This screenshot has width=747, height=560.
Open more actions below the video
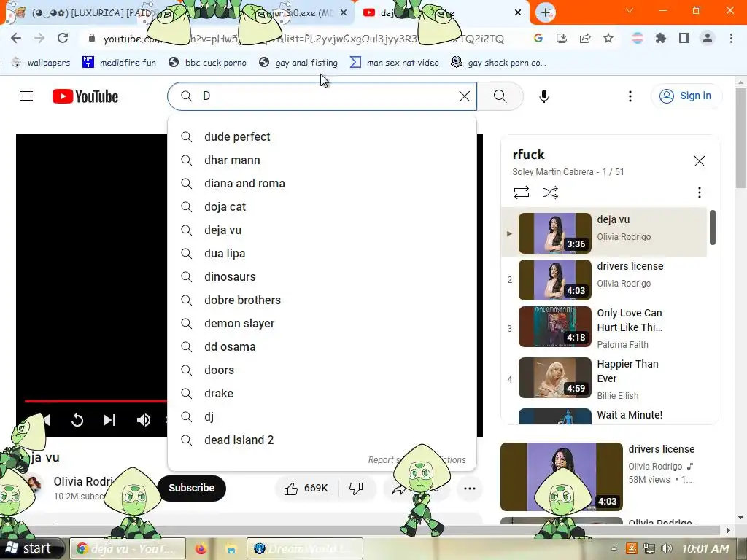point(470,488)
